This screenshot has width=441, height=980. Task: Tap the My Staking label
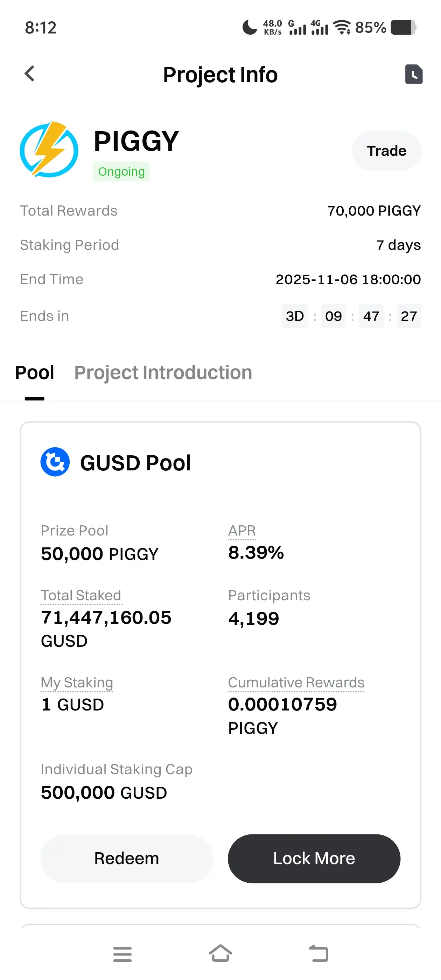click(x=77, y=682)
